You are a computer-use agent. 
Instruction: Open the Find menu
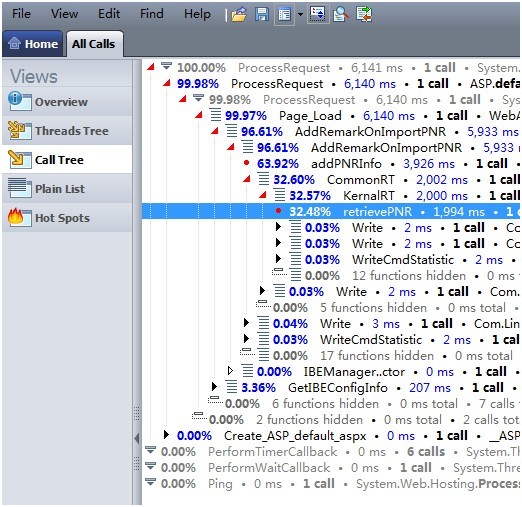(x=152, y=14)
